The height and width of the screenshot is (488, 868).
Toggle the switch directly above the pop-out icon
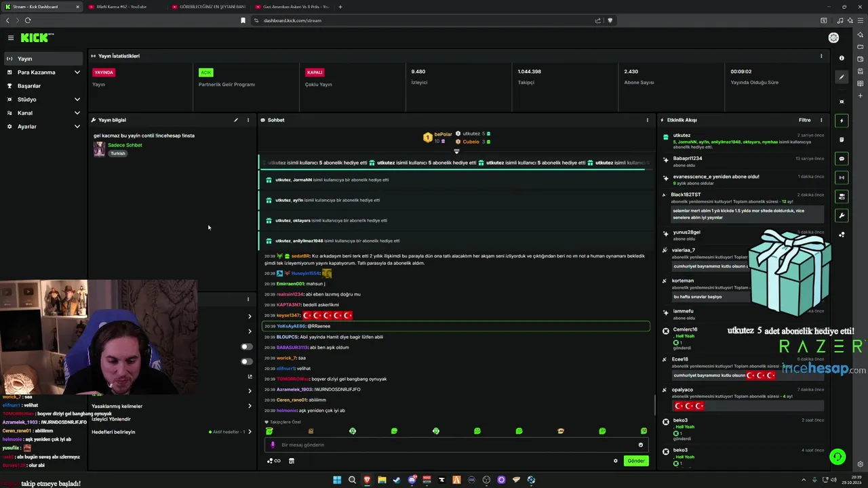pos(247,361)
